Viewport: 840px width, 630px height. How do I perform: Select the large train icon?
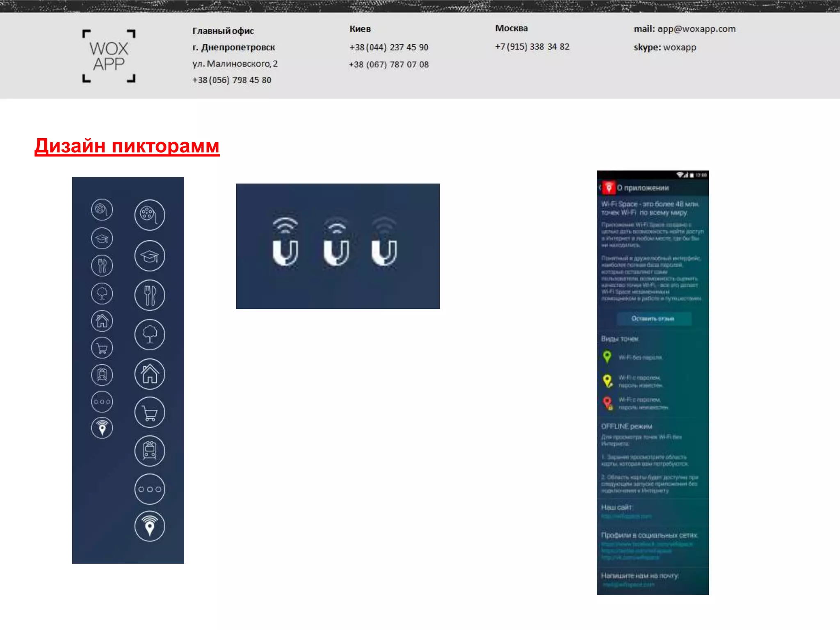pos(150,451)
